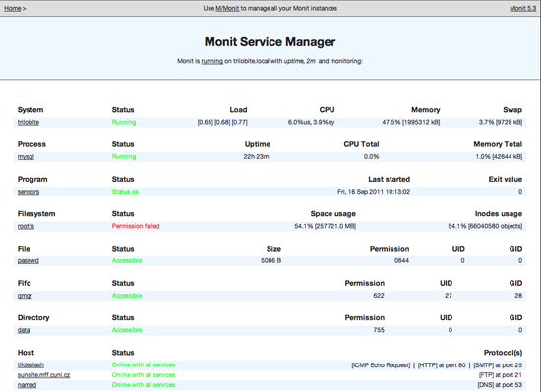Click the Memory Total column header
Image resolution: width=541 pixels, height=392 pixels.
click(x=498, y=144)
